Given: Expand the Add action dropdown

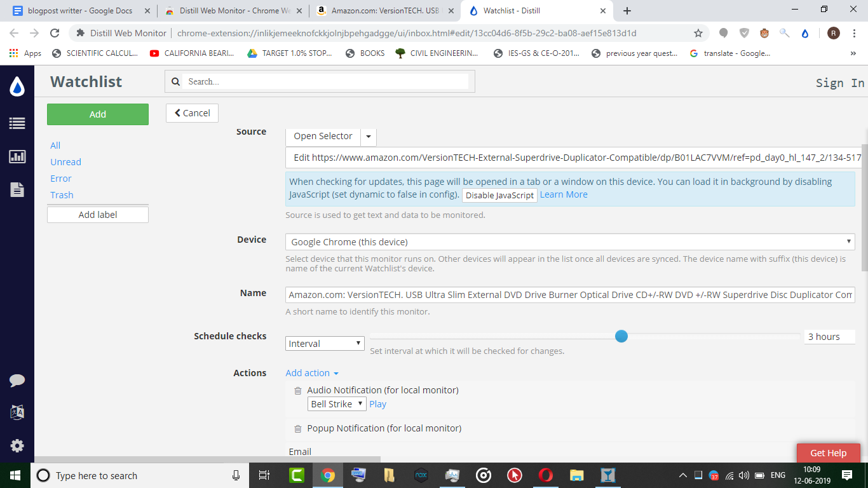Looking at the screenshot, I should (x=312, y=373).
